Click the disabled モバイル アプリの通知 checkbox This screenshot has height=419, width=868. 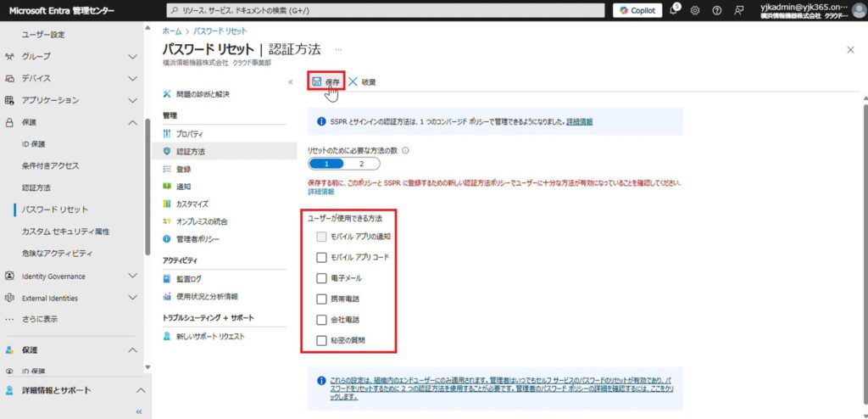[x=321, y=237]
